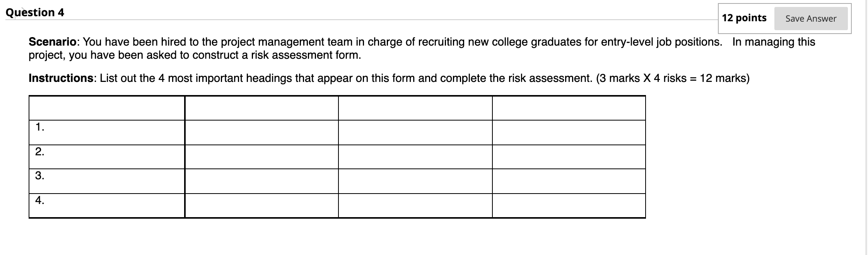Select row 2's second column cell
Screen dimensions: 868x255
click(261, 157)
